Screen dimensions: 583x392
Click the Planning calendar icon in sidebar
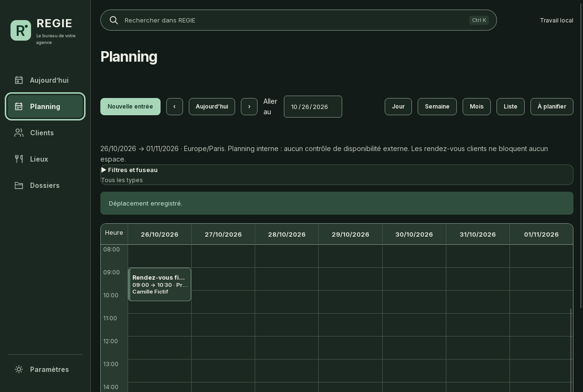coord(19,106)
